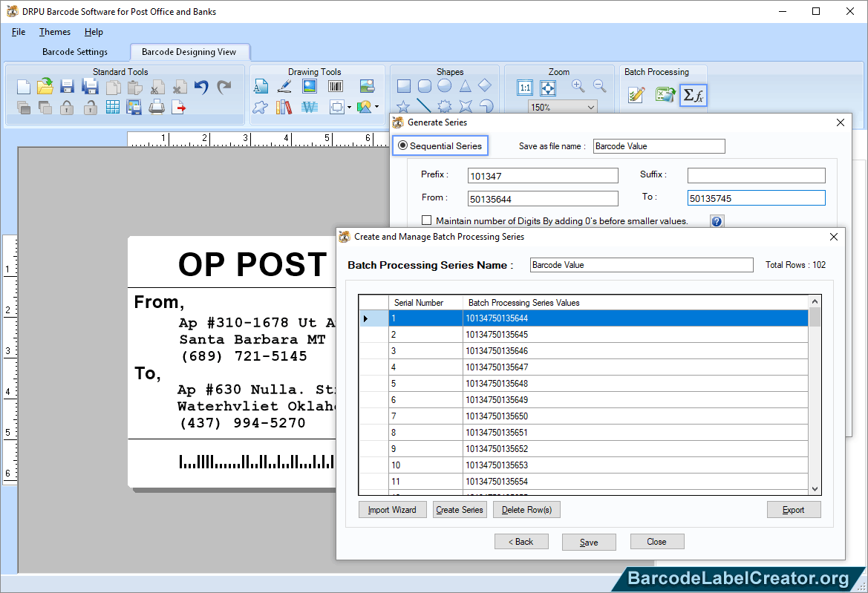Zoom in with magnifier plus icon
868x593 pixels.
pos(578,86)
